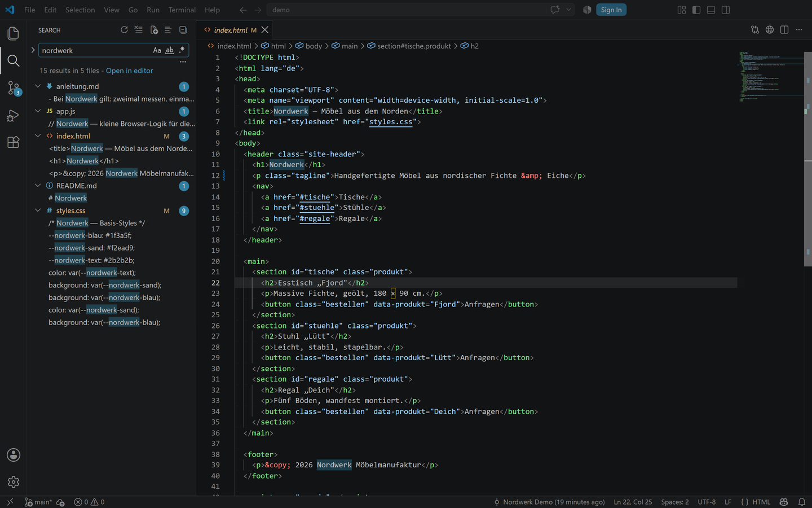The width and height of the screenshot is (812, 508).
Task: Open HTML language mode selector in status bar
Action: 761,502
